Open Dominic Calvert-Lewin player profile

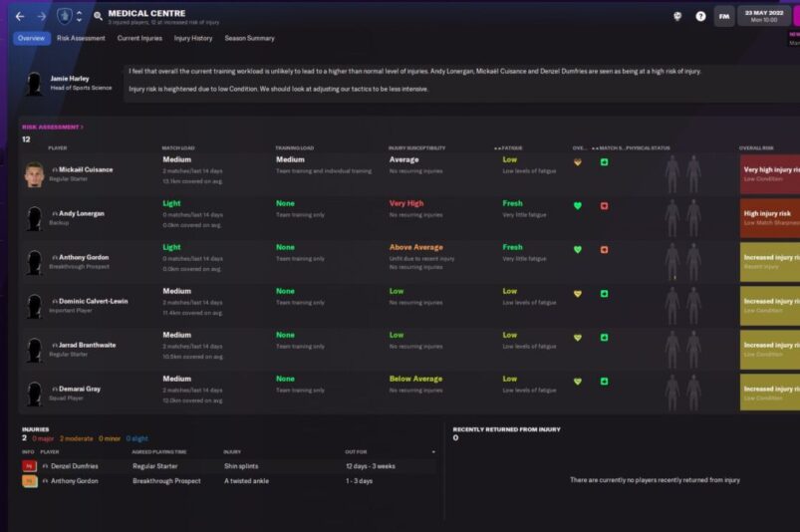coord(93,302)
